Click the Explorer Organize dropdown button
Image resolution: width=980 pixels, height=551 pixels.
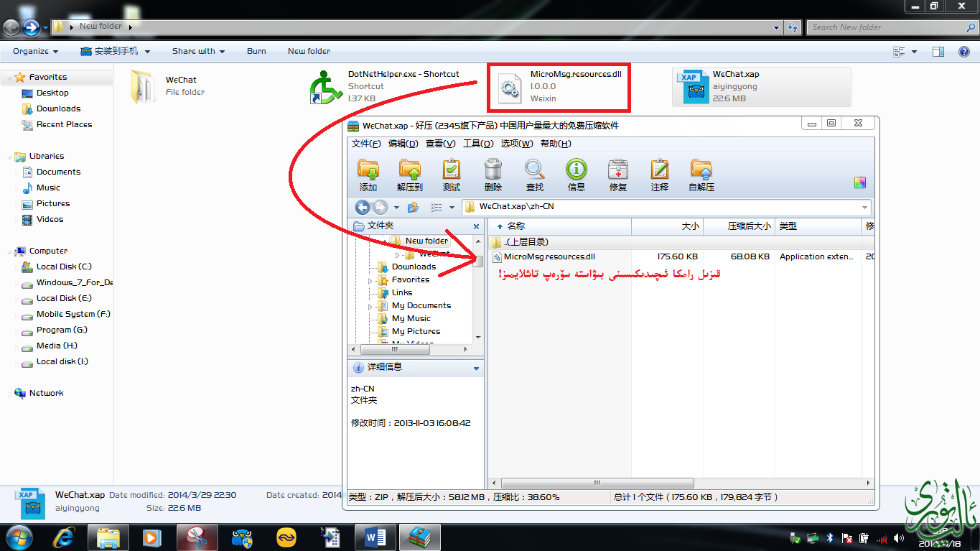[35, 51]
